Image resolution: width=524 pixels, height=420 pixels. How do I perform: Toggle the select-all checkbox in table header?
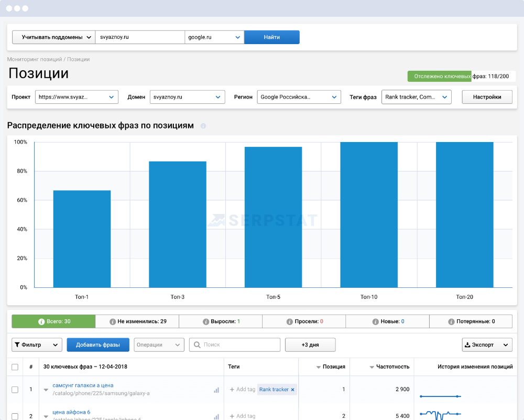point(15,367)
